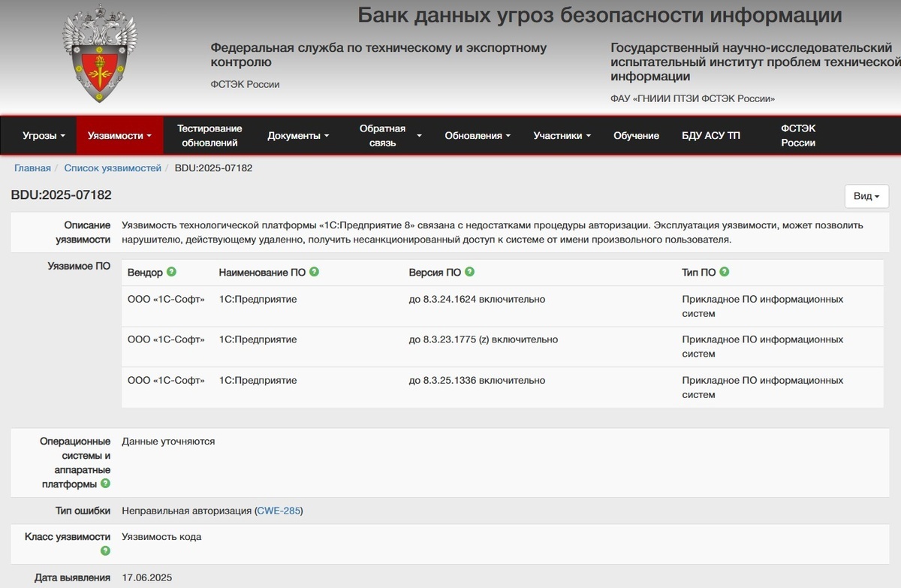Click the Дата выявления label
This screenshot has height=588, width=901.
tap(73, 577)
